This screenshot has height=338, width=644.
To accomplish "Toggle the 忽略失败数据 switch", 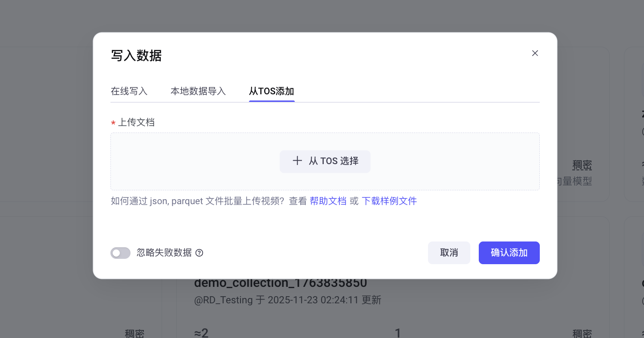I will (120, 253).
